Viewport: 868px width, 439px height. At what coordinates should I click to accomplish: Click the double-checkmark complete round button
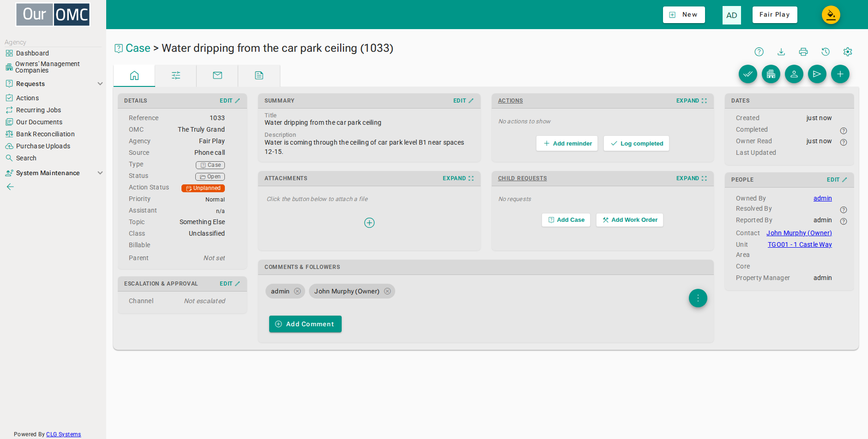tap(748, 74)
